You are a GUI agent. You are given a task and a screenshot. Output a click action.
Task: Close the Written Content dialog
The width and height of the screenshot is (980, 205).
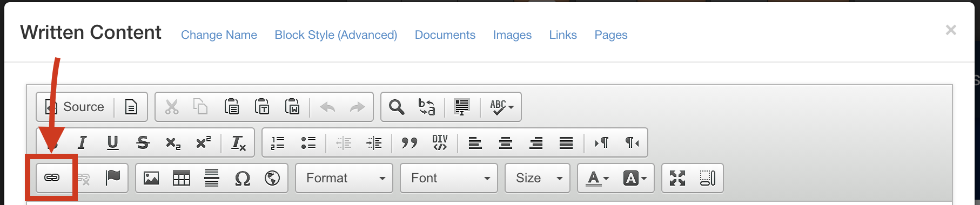coord(951,30)
